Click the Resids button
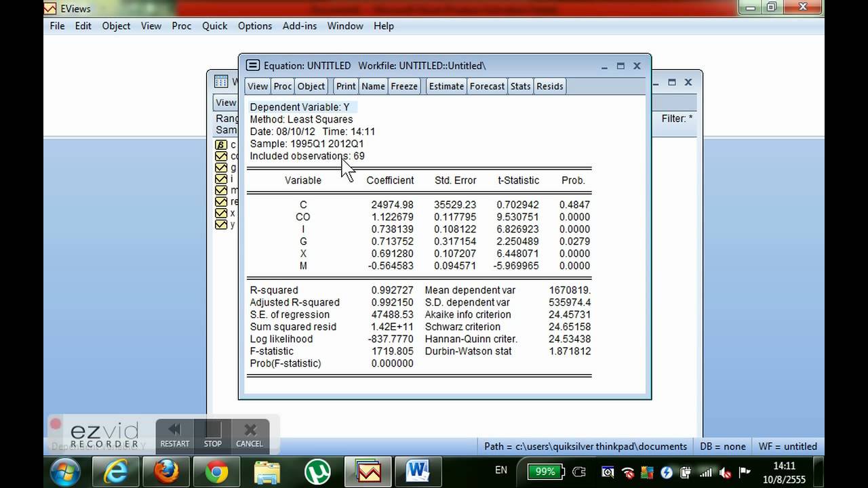 tap(550, 86)
